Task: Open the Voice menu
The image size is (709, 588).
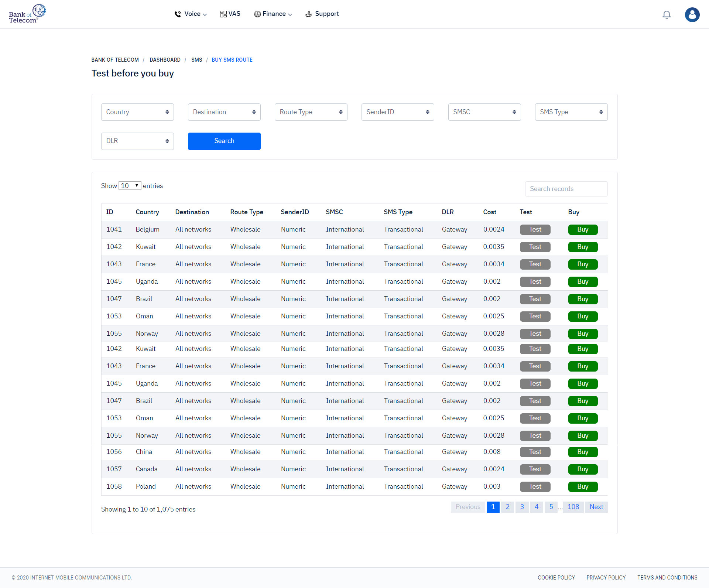Action: [191, 14]
